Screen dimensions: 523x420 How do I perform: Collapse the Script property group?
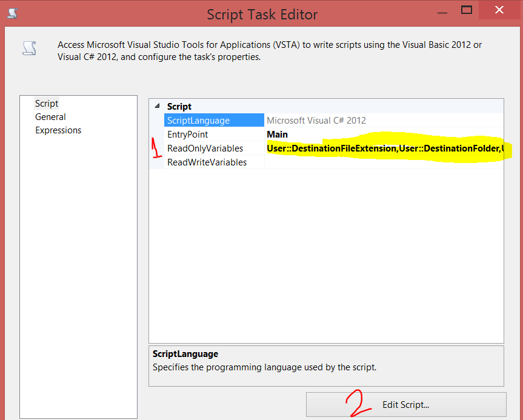click(157, 106)
